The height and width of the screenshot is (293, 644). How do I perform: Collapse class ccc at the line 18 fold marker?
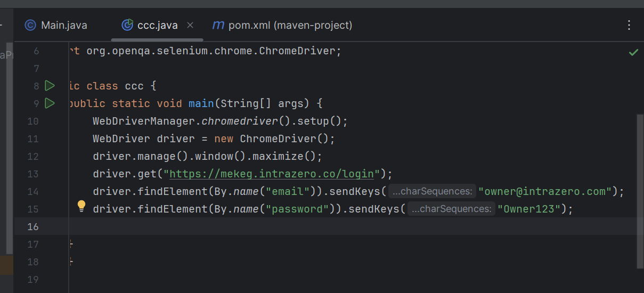[x=71, y=262]
